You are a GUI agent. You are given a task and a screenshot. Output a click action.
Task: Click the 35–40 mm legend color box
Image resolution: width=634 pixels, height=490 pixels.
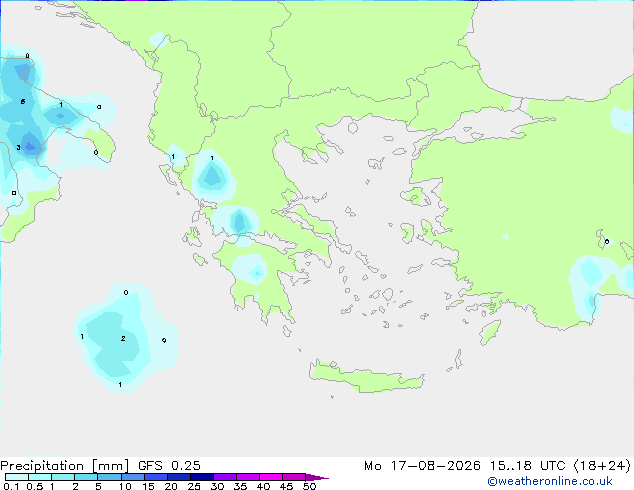click(x=247, y=477)
